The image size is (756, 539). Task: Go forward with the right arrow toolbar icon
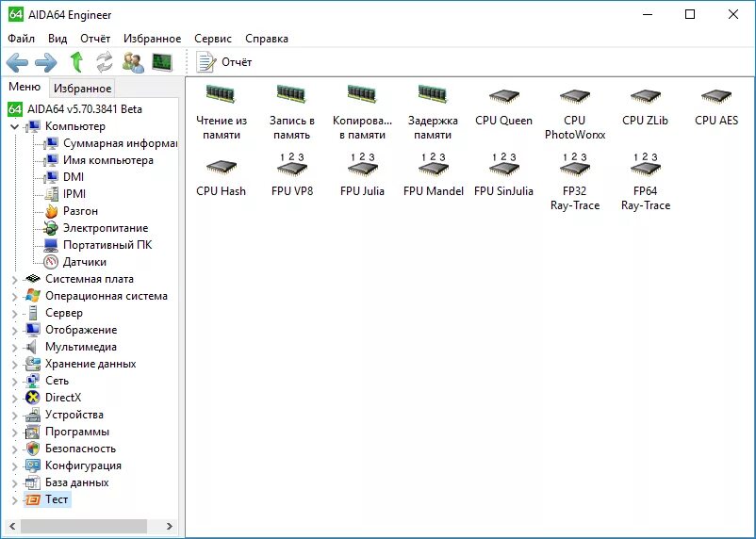[x=46, y=62]
